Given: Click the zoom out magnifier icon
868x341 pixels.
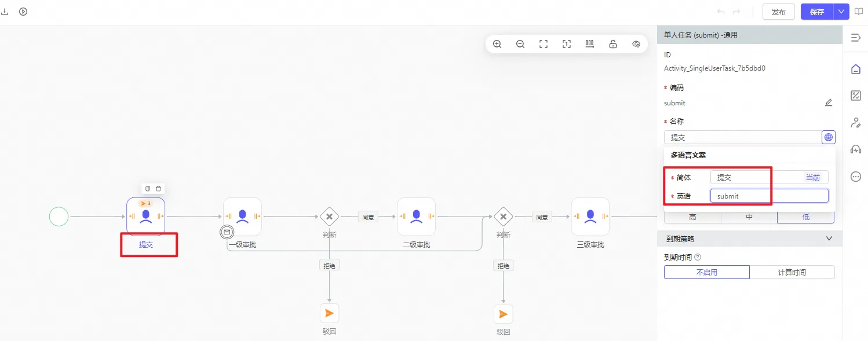Looking at the screenshot, I should click(520, 44).
